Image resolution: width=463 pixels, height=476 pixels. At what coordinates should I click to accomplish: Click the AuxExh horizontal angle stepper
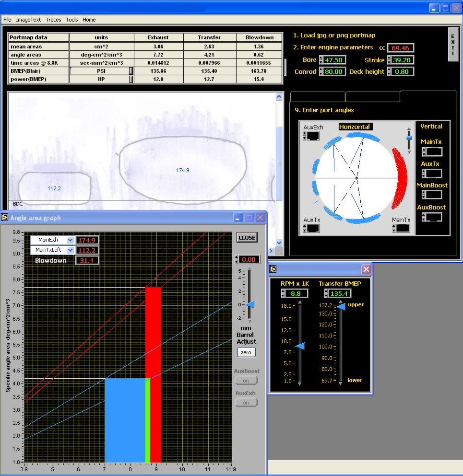pos(305,136)
